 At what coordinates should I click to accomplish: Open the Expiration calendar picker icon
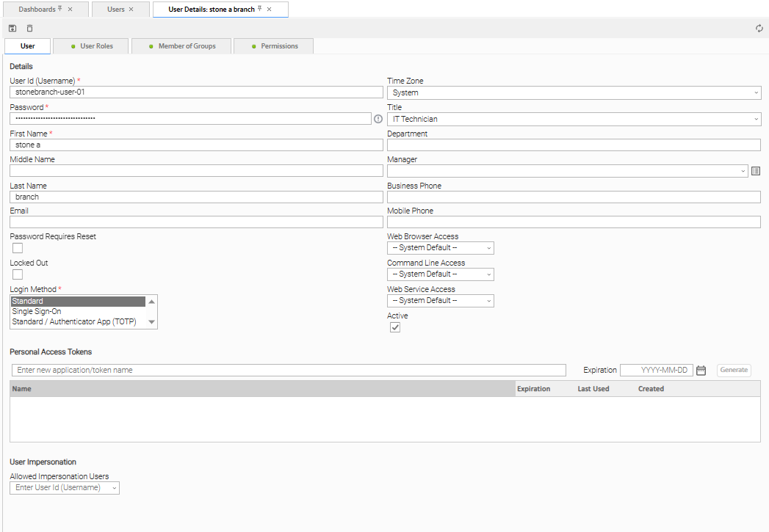701,371
